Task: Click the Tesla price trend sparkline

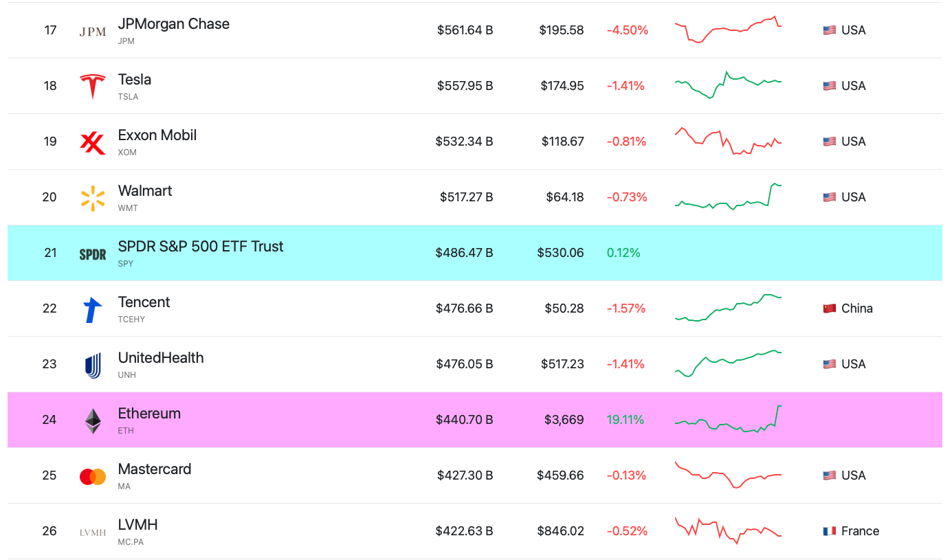Action: click(x=728, y=85)
